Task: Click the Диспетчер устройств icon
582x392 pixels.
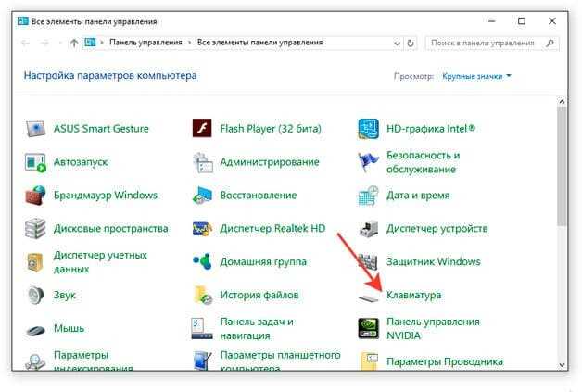Action: (x=368, y=229)
